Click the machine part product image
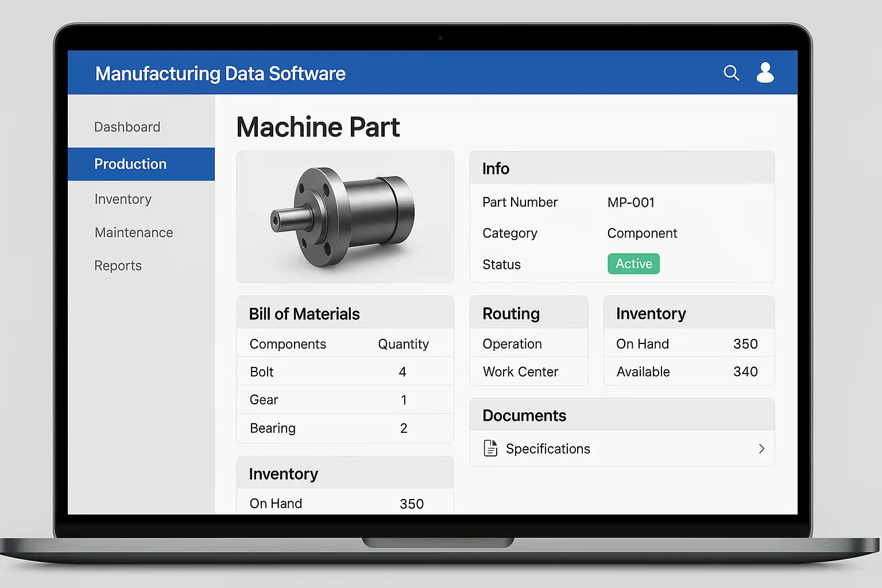The image size is (882, 588). pyautogui.click(x=345, y=217)
